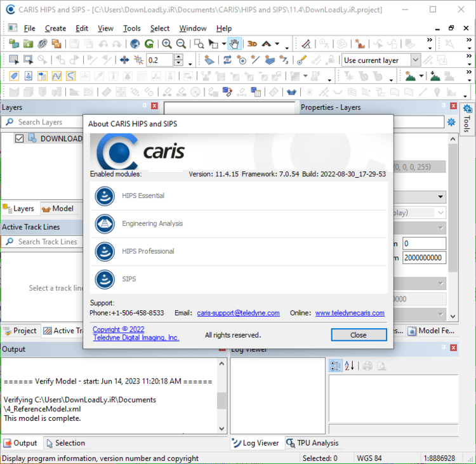Close the About dialog with Close button
The image size is (476, 464).
[x=359, y=335]
